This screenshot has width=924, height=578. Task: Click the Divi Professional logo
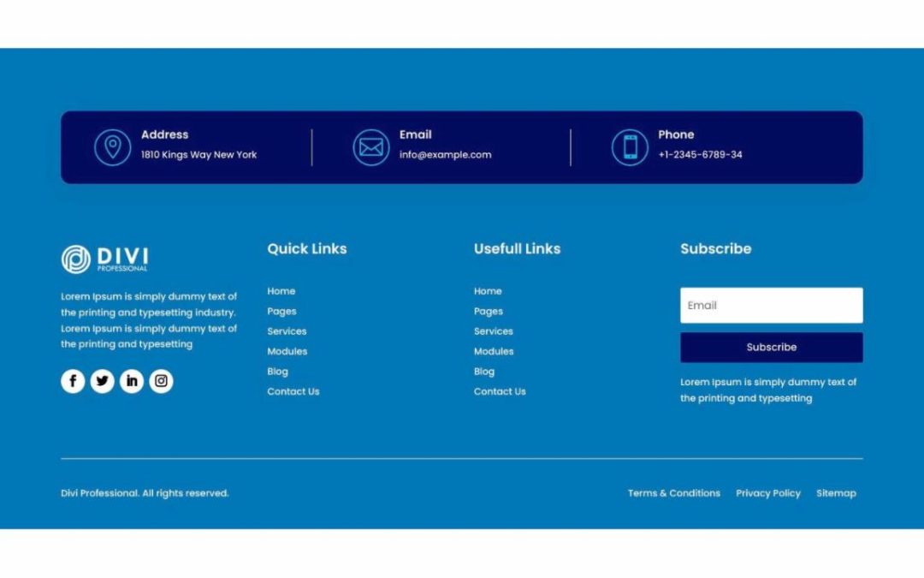click(x=105, y=259)
